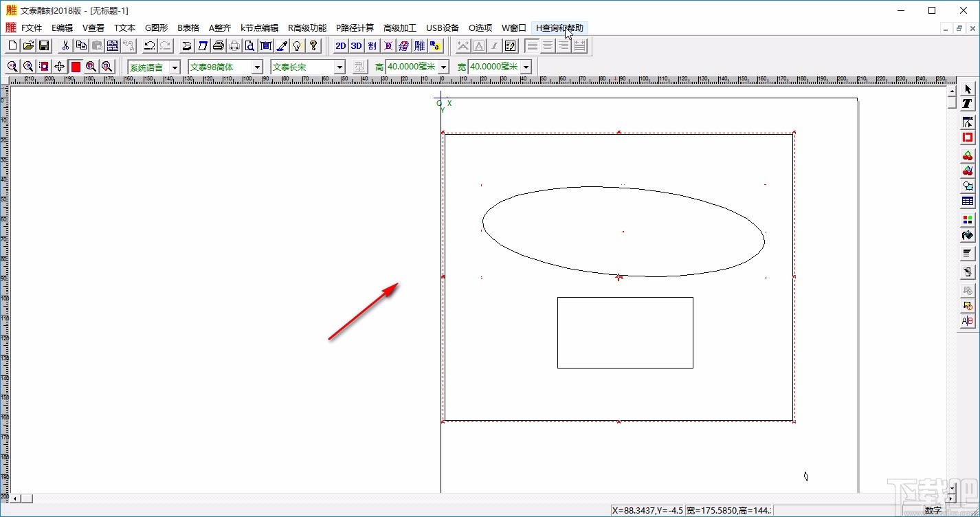Screen dimensions: 980x517
Task: Open the k节点编辑 menu
Action: point(260,28)
